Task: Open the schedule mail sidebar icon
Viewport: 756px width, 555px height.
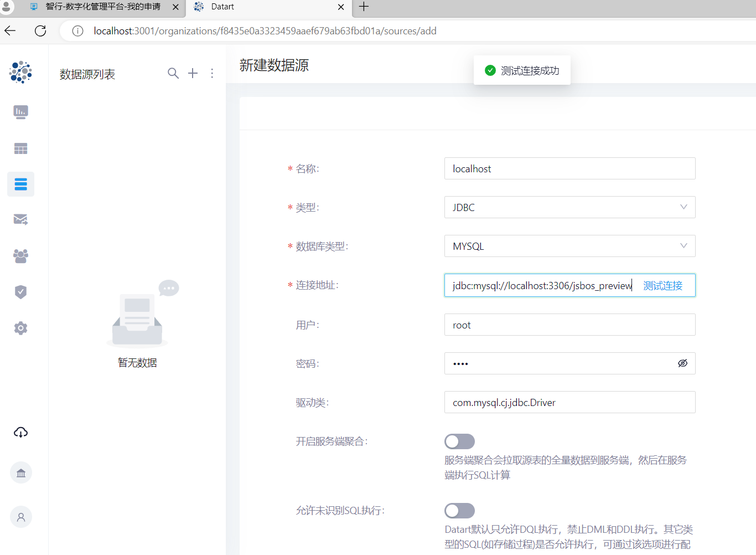Action: pos(20,219)
